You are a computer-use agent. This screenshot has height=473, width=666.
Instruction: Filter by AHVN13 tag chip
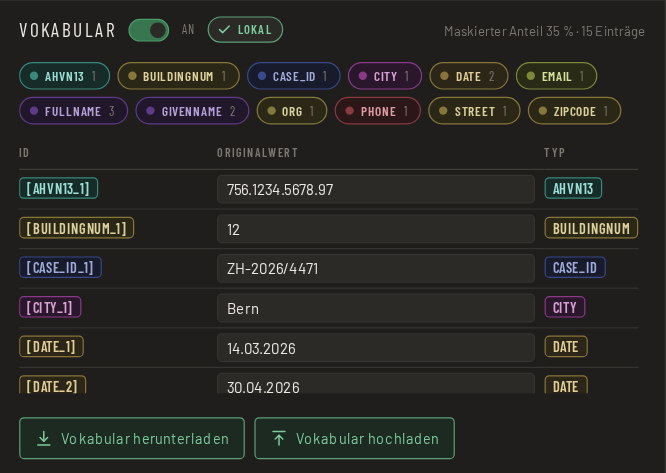[x=65, y=76]
